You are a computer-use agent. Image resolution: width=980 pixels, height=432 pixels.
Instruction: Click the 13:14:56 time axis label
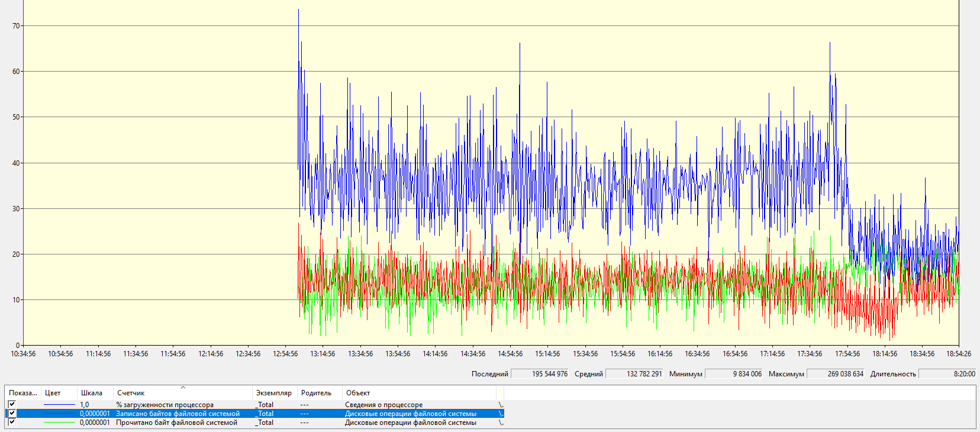coord(323,354)
